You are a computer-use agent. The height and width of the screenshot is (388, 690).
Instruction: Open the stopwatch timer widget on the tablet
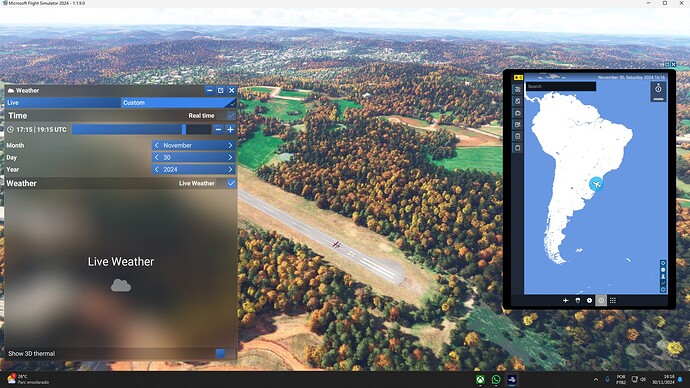coord(658,92)
